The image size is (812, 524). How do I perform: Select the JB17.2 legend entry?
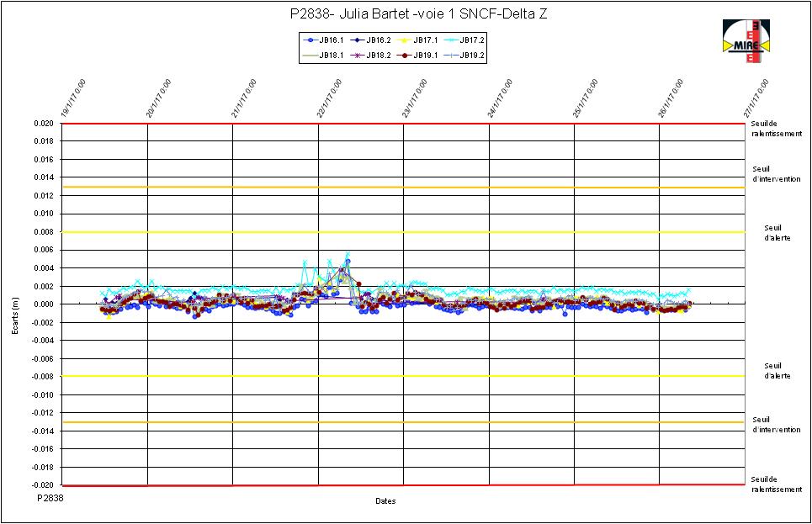[464, 40]
